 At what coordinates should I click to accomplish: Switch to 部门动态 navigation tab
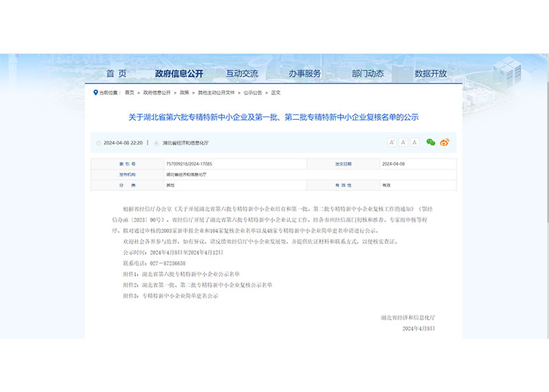(x=368, y=74)
